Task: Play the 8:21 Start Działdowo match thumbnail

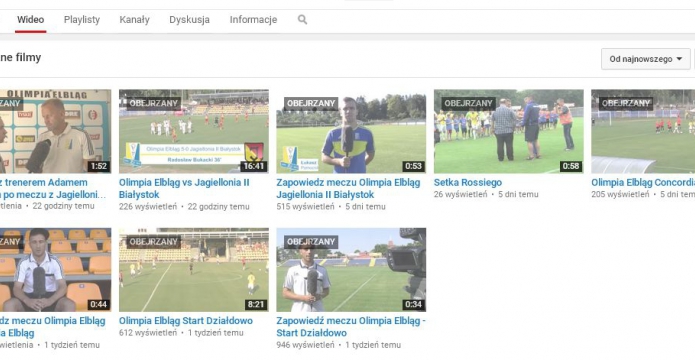Action: tap(194, 270)
